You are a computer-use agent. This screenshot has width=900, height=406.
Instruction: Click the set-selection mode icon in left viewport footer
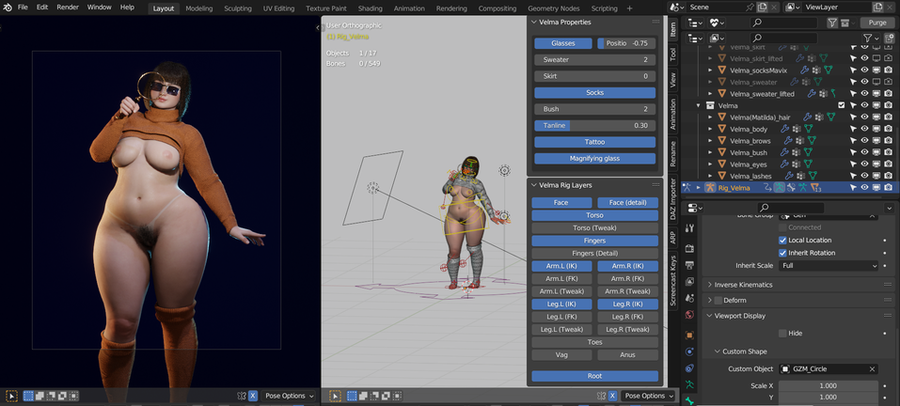28,396
